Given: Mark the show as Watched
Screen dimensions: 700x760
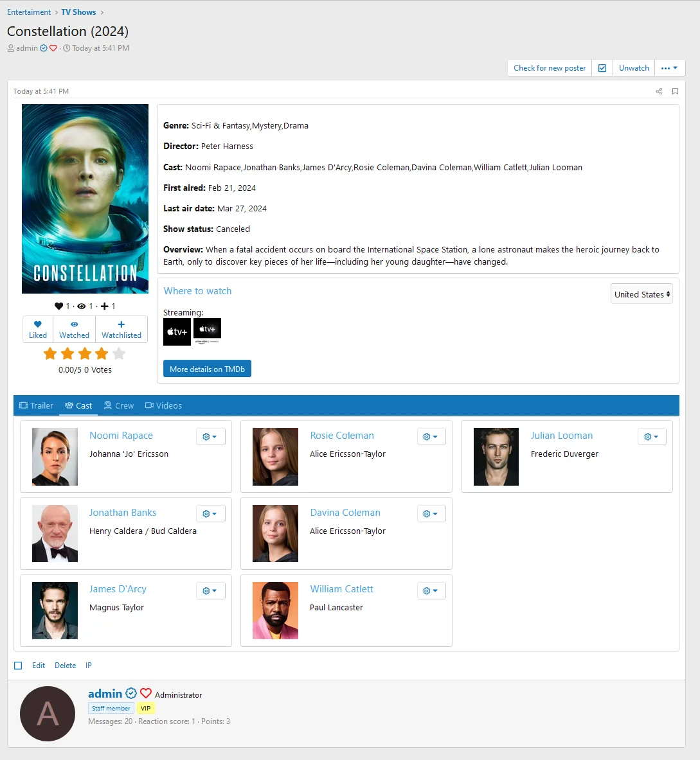Looking at the screenshot, I should 75,330.
